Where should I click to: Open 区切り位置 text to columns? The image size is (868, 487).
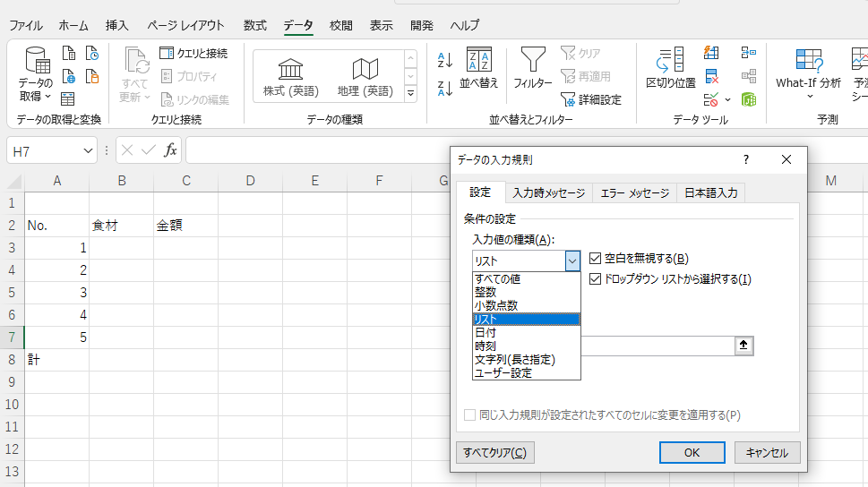tap(671, 67)
